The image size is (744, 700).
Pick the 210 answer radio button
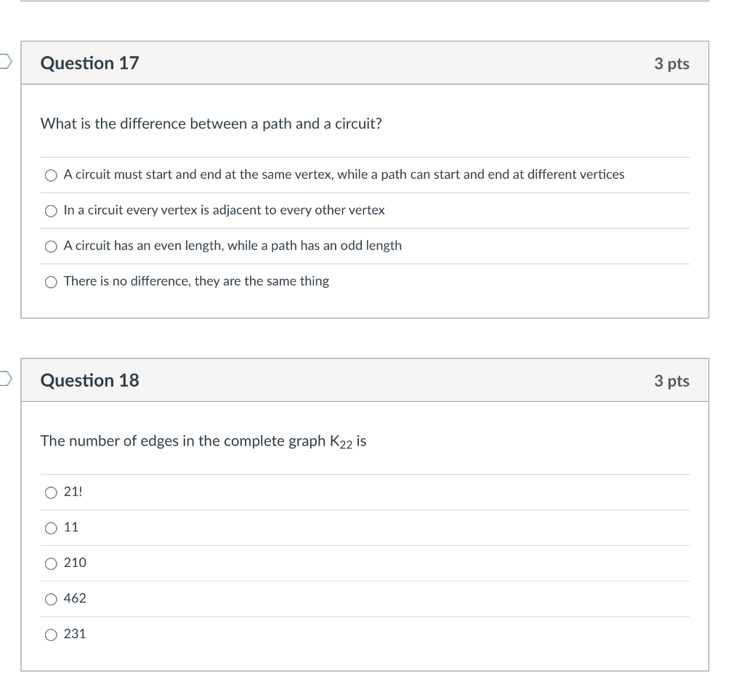click(51, 564)
